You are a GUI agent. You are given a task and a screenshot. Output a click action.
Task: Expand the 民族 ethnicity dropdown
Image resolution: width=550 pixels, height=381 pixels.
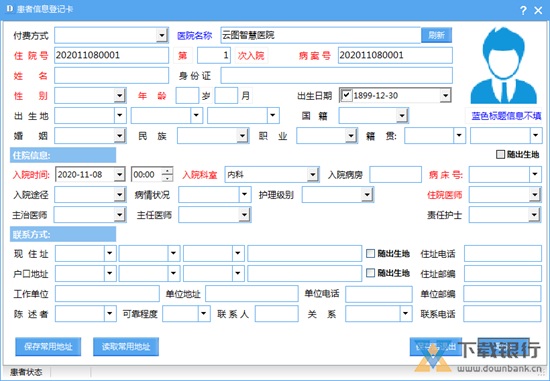[x=242, y=136]
